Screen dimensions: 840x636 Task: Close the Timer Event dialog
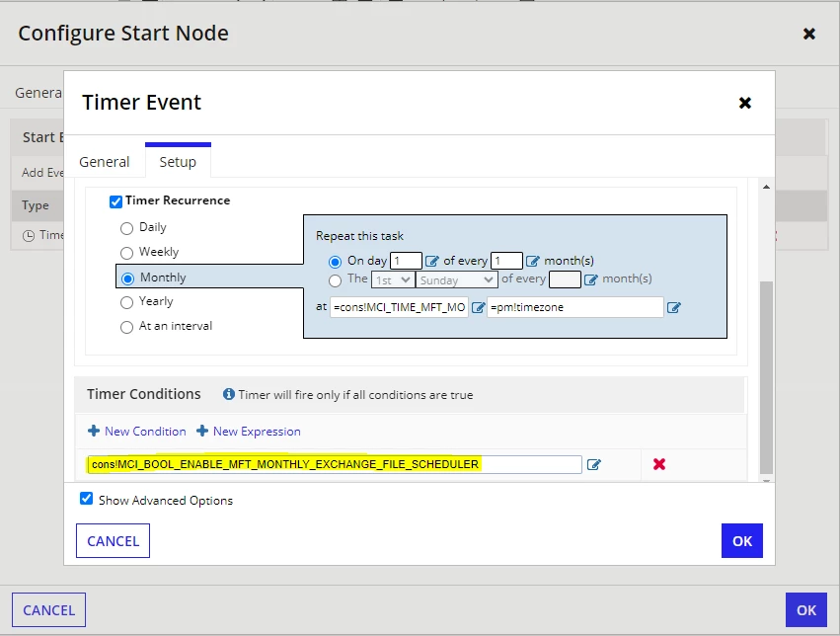(744, 103)
